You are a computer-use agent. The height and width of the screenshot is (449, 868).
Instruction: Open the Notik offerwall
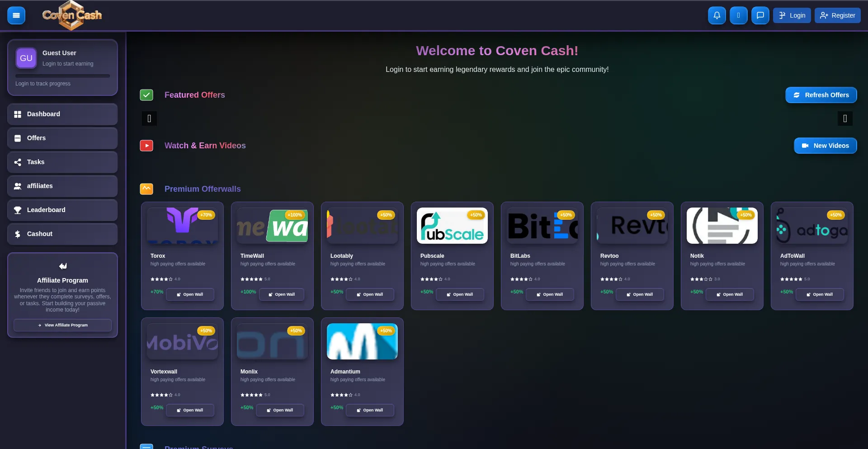[730, 294]
